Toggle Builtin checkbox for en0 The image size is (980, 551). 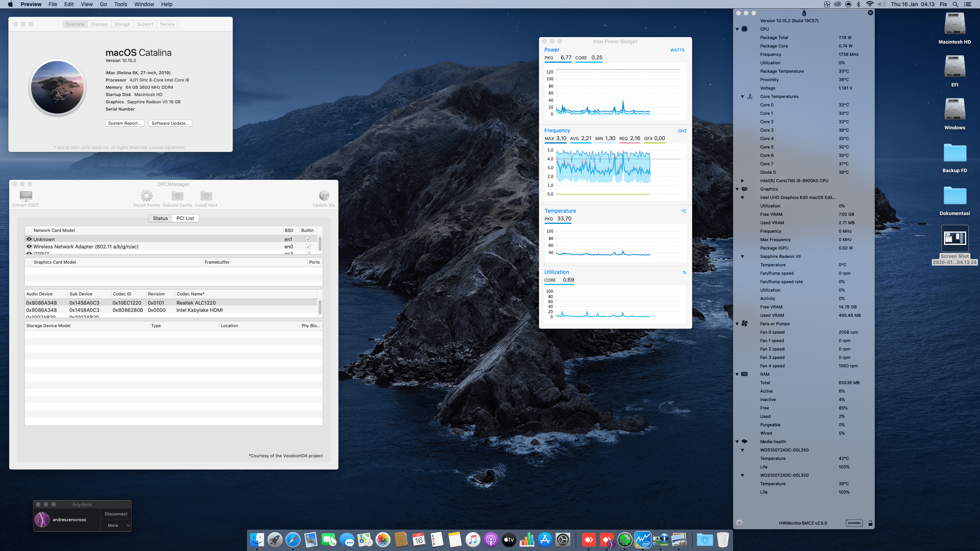(308, 246)
